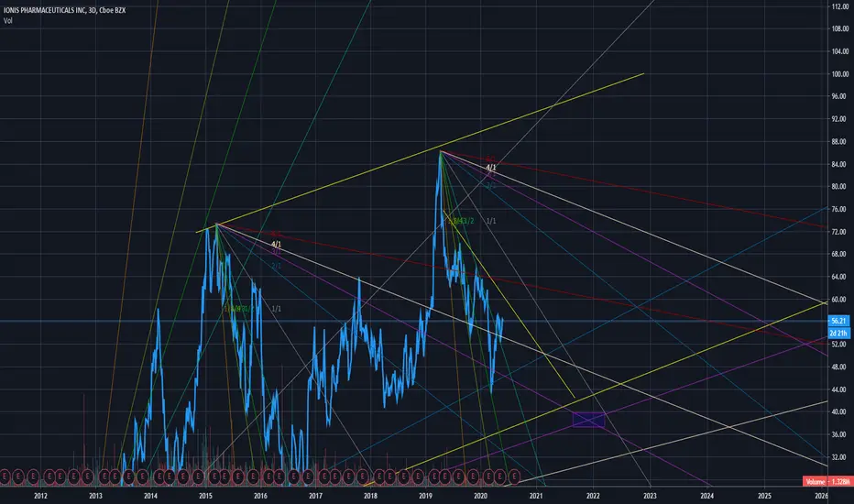Click the 104.00 price axis label

tap(840, 51)
